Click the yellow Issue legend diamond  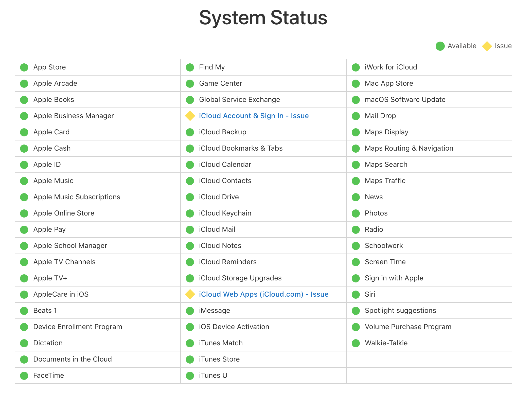click(487, 46)
